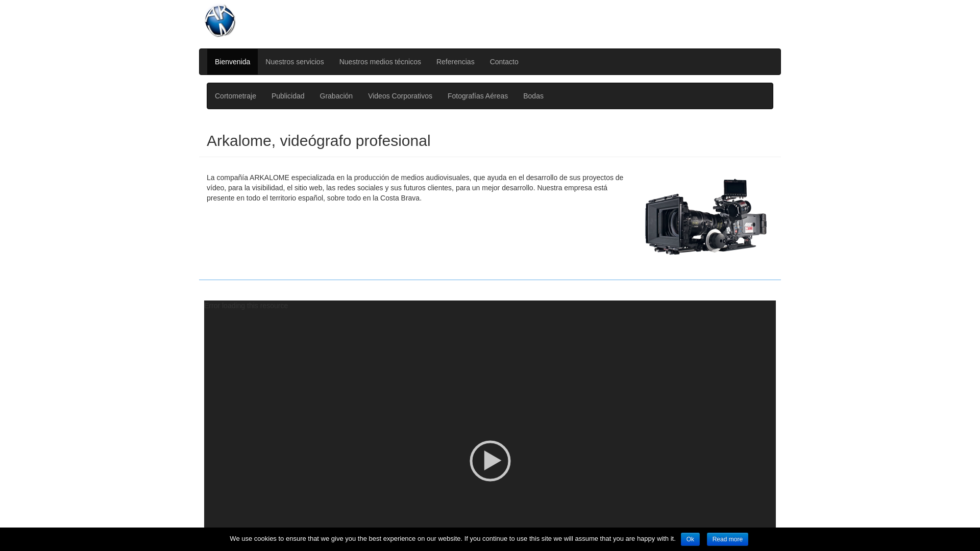Click the error loading resource message
980x551 pixels.
click(247, 306)
